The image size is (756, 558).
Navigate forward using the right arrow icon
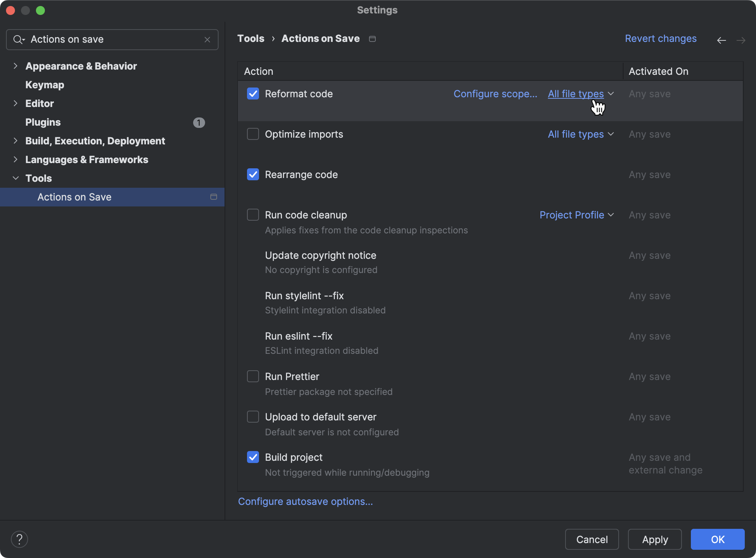[x=741, y=40]
